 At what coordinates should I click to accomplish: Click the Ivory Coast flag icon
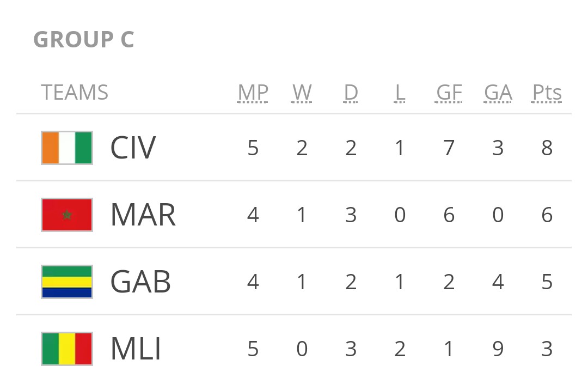pyautogui.click(x=67, y=148)
